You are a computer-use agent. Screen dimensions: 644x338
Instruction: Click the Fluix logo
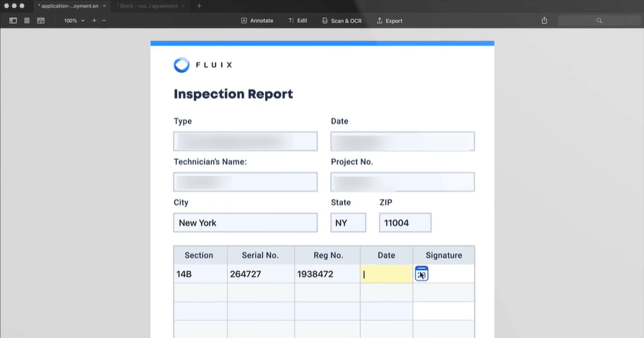203,65
